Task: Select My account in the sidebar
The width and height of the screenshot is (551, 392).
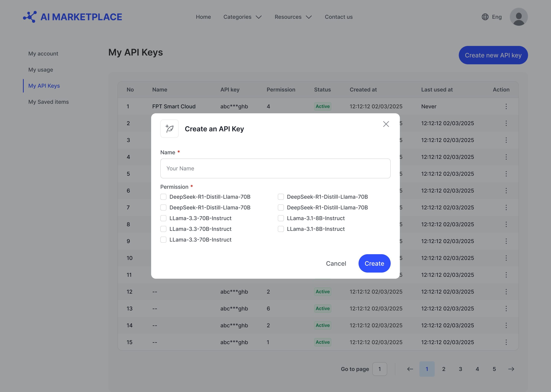Action: click(x=43, y=54)
